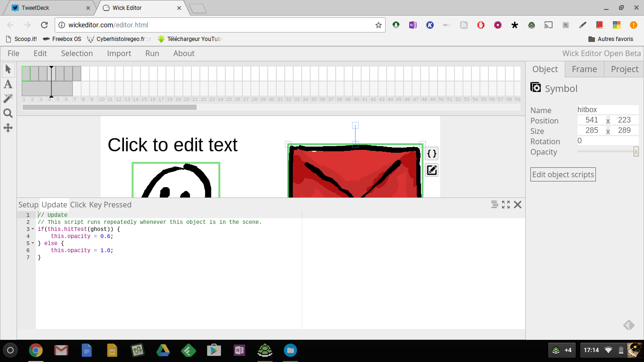Bookmark this page with the star icon
644x362 pixels.
click(x=378, y=25)
